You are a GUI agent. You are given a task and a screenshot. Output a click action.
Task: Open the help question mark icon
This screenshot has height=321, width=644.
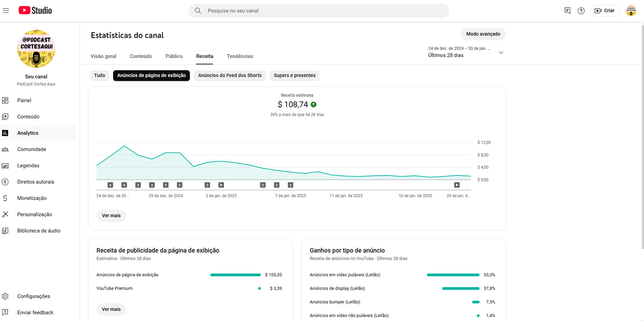point(581,11)
